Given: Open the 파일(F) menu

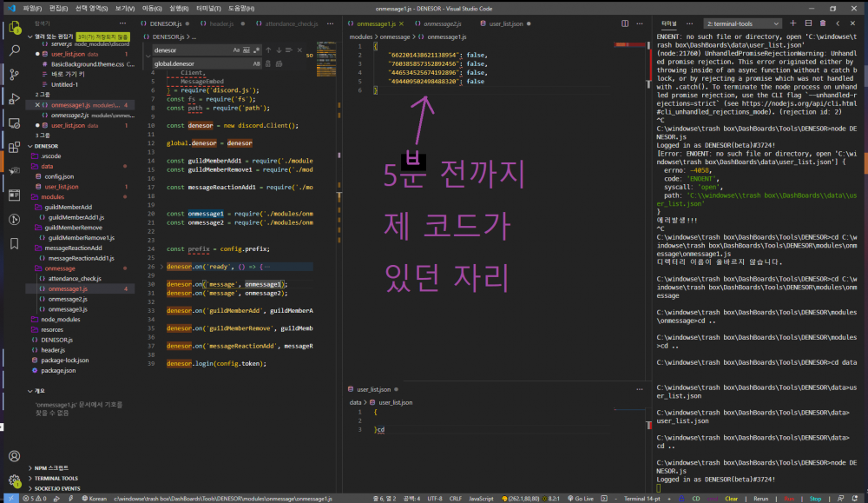Looking at the screenshot, I should click(x=32, y=9).
